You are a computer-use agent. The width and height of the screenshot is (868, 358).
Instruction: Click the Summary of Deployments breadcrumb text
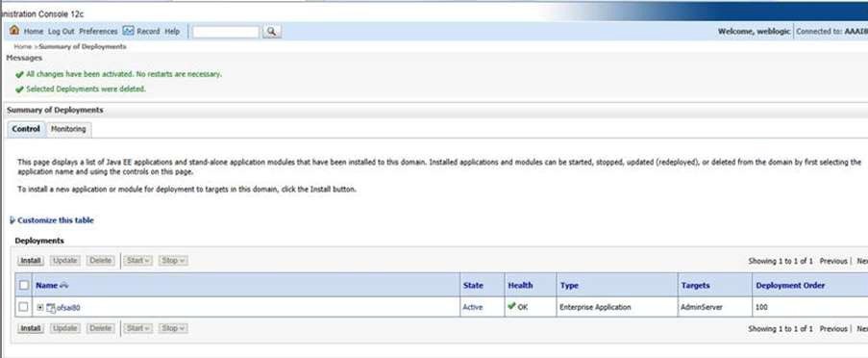click(x=83, y=46)
